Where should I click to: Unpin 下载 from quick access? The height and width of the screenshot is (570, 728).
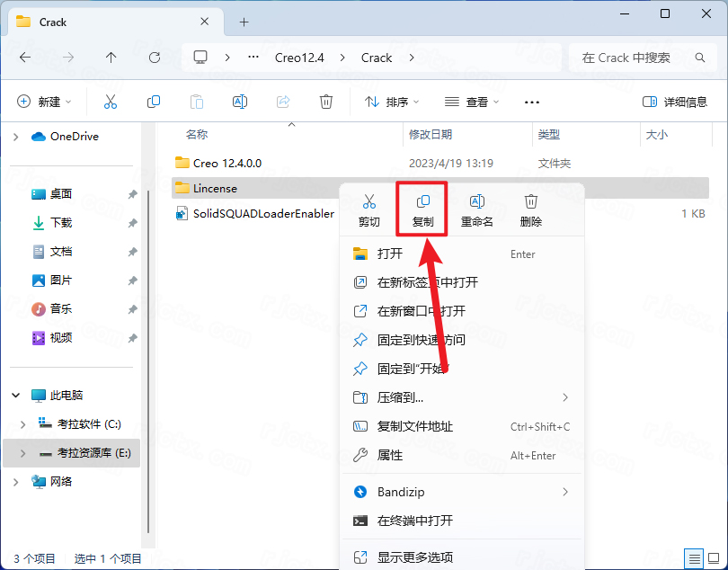point(133,223)
